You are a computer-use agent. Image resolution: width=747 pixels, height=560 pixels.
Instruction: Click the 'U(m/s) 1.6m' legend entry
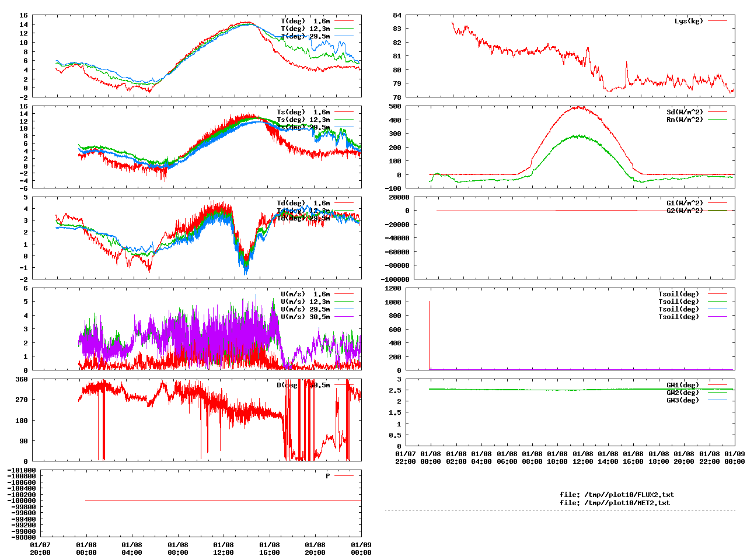click(x=305, y=294)
